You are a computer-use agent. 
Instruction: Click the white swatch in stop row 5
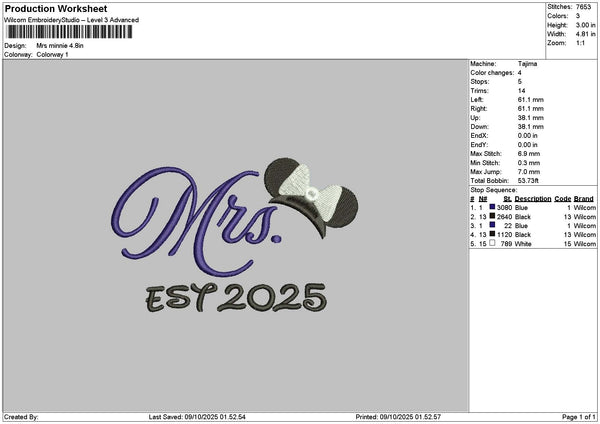point(492,243)
